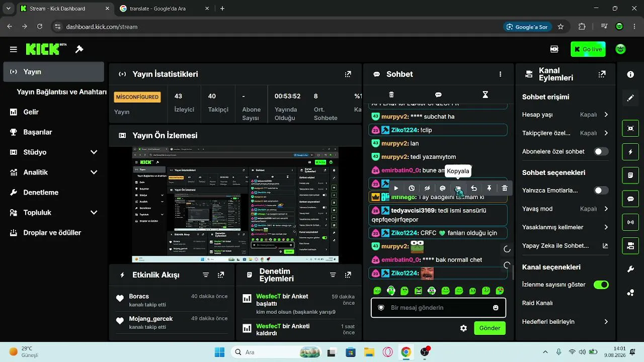Click the clock timeout icon in message toolbar
The height and width of the screenshot is (362, 644).
click(x=412, y=188)
